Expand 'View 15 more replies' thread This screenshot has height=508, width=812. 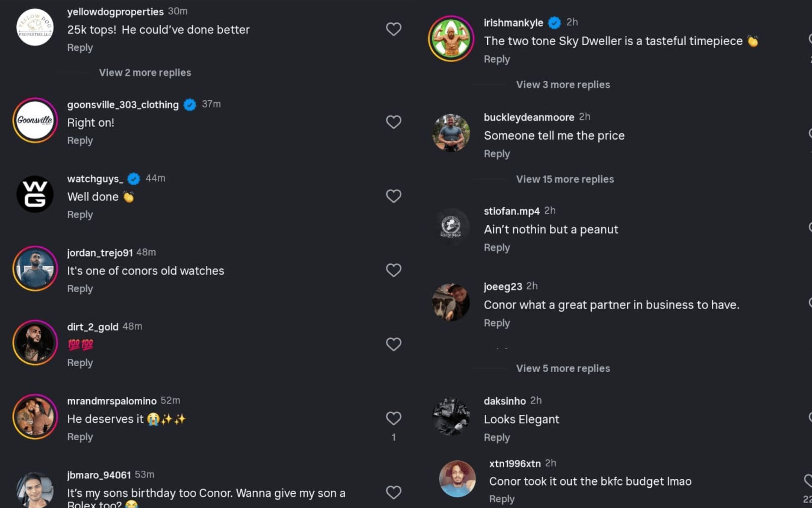(x=565, y=179)
